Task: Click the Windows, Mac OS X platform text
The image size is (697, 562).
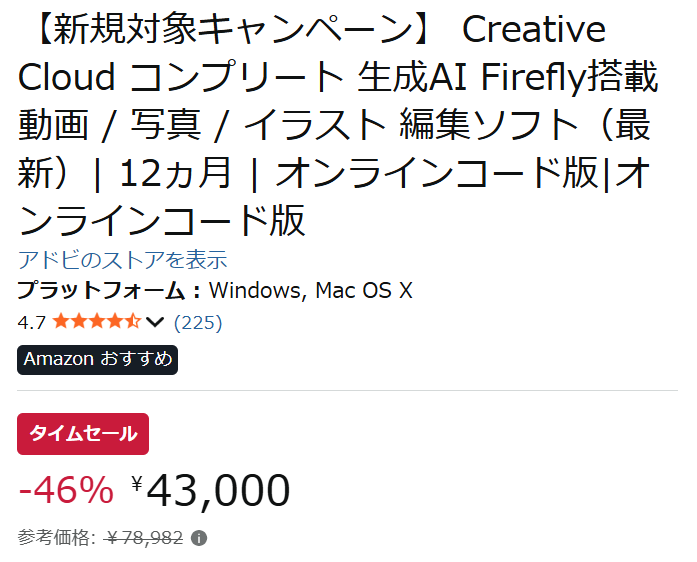Action: (x=311, y=291)
